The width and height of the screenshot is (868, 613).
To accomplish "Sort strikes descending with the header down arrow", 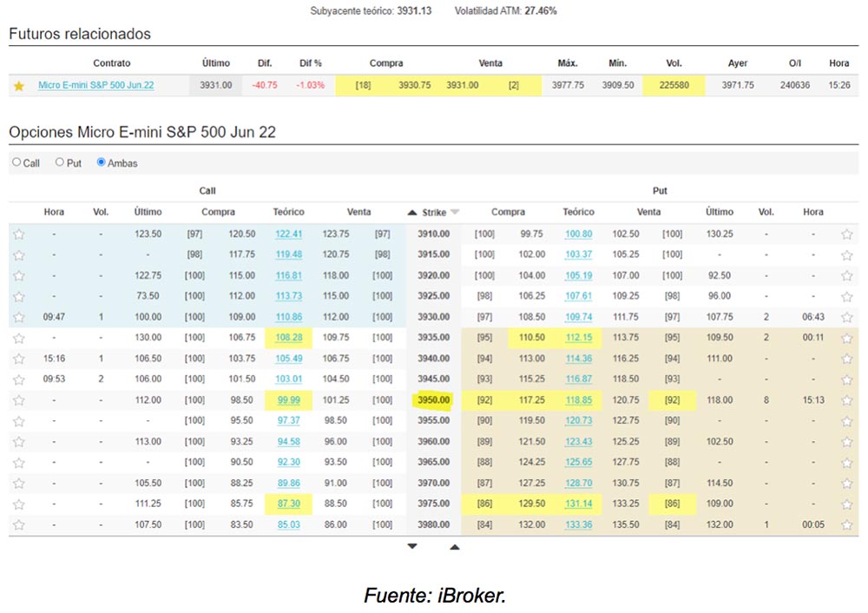I will pyautogui.click(x=455, y=212).
